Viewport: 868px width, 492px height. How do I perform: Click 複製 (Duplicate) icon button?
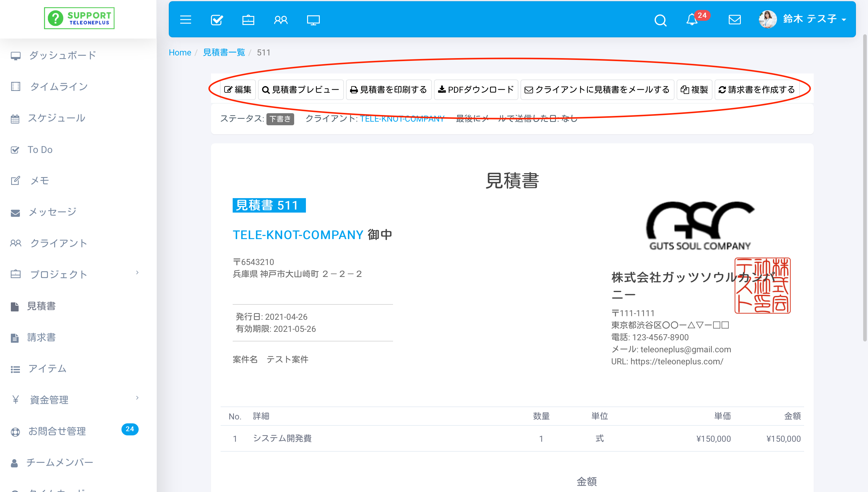[x=694, y=89]
